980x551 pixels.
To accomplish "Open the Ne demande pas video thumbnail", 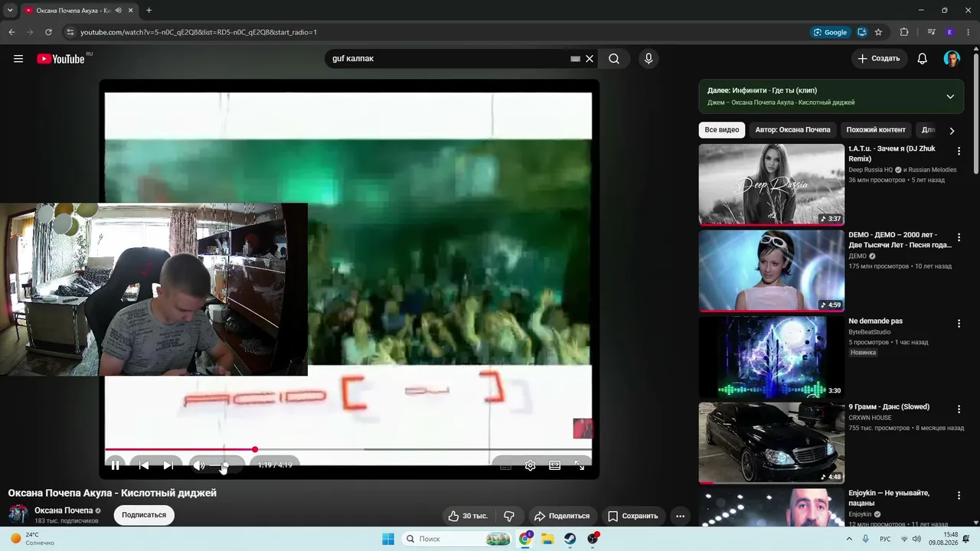I will click(771, 357).
